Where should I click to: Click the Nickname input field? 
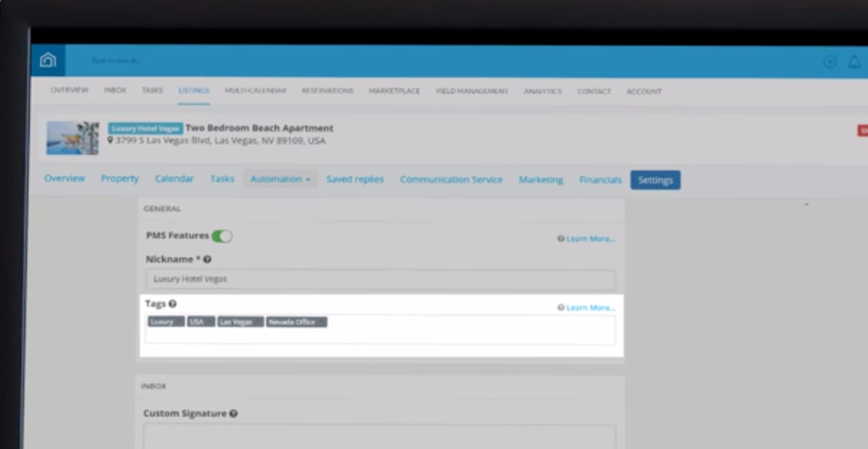[380, 280]
